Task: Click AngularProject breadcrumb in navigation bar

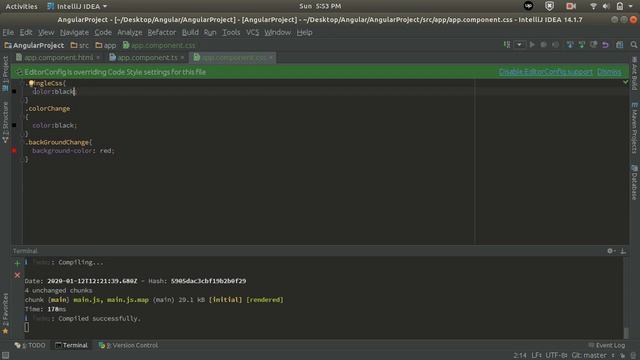Action: 34,45
